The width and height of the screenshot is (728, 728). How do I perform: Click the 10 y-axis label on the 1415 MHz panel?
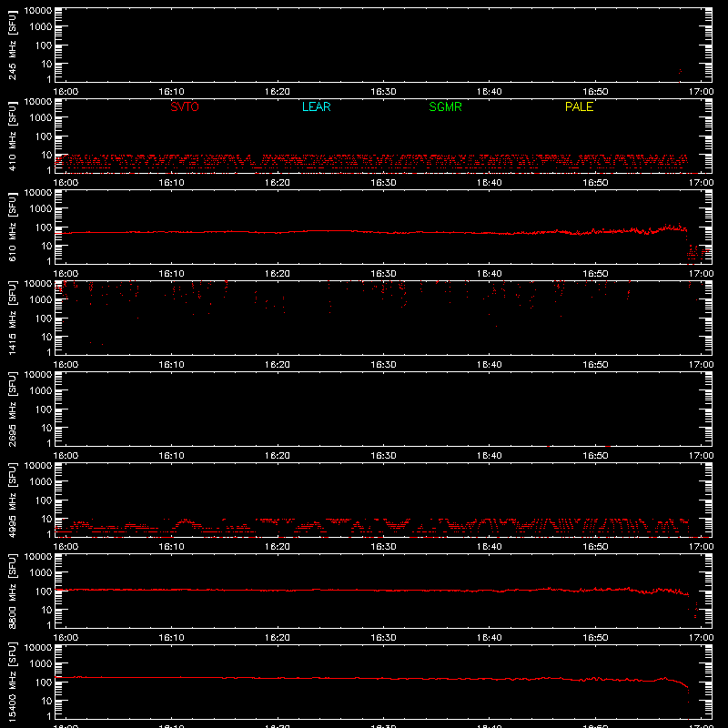[x=46, y=337]
